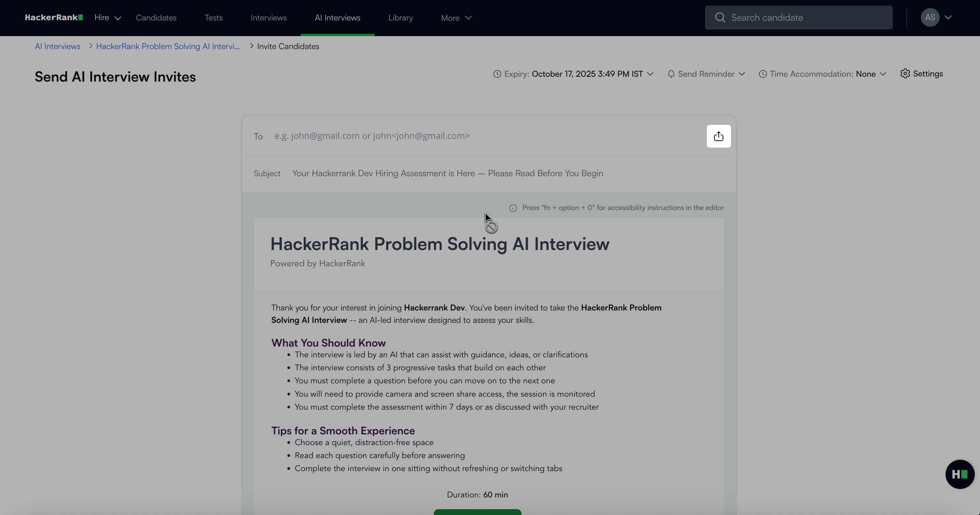Click the email title HackerRank Problem Solving AI Interview
Screen dimensions: 980x515
tap(440, 244)
